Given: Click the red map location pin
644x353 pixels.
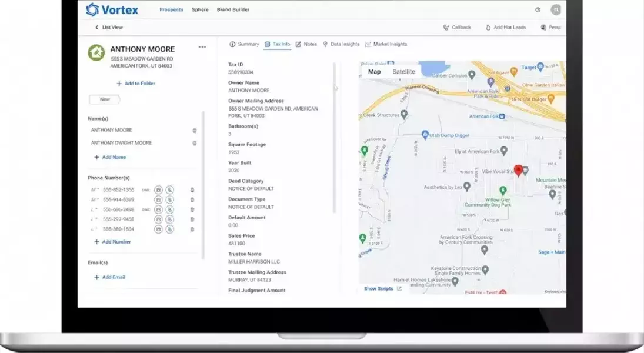Looking at the screenshot, I should [518, 171].
